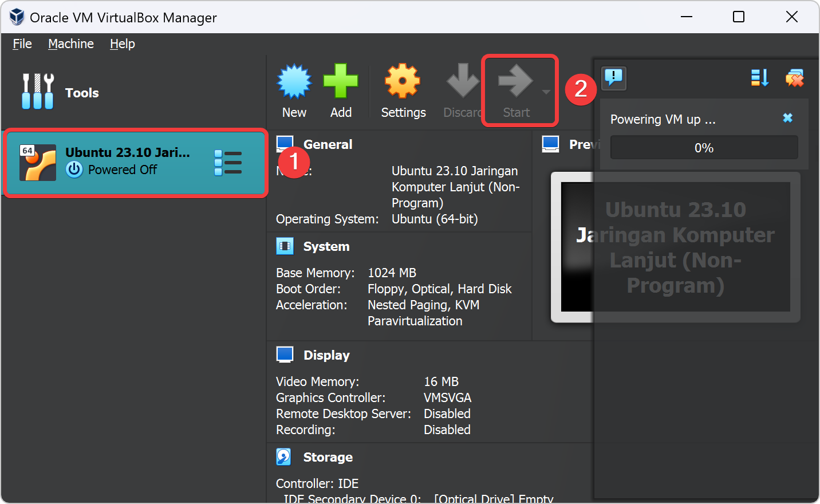Click the 1024 MB base memory value
Image resolution: width=820 pixels, height=504 pixels.
pos(392,273)
